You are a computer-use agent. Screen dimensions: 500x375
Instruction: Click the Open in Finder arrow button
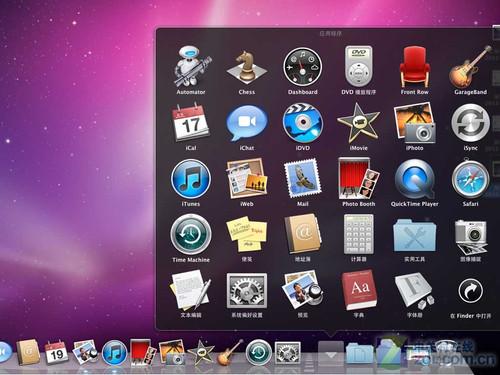tap(470, 291)
